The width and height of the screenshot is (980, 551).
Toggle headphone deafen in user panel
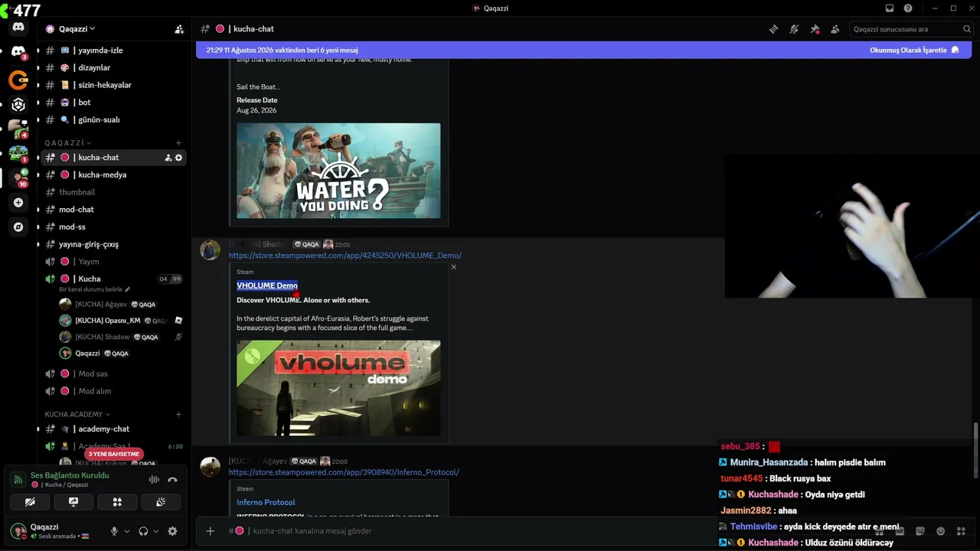click(143, 531)
